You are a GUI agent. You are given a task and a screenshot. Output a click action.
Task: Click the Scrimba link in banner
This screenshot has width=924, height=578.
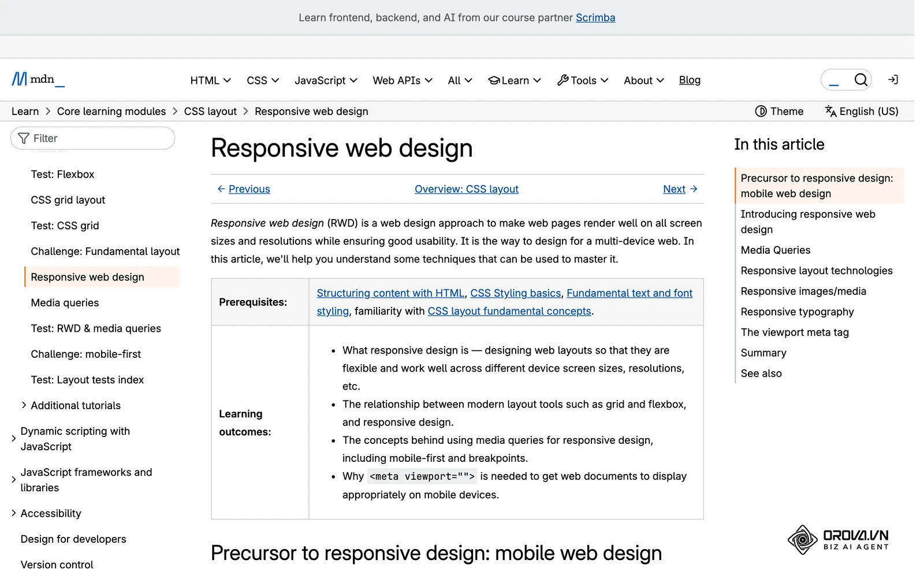point(595,17)
